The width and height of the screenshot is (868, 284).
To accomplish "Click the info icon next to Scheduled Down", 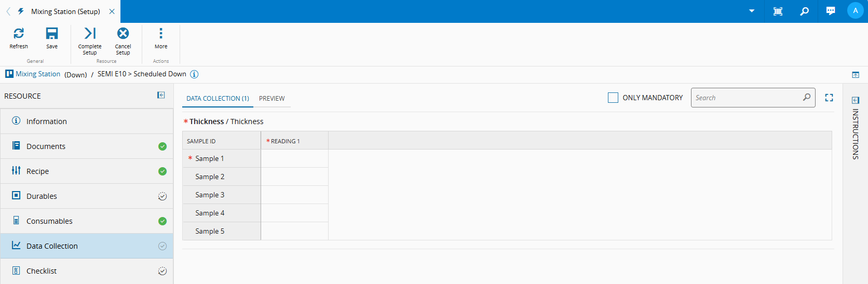I will pyautogui.click(x=194, y=74).
